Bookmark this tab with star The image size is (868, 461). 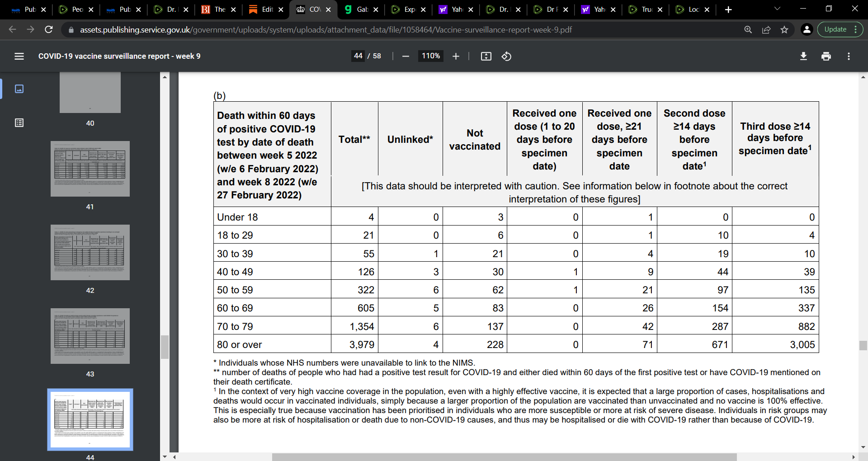(x=784, y=29)
